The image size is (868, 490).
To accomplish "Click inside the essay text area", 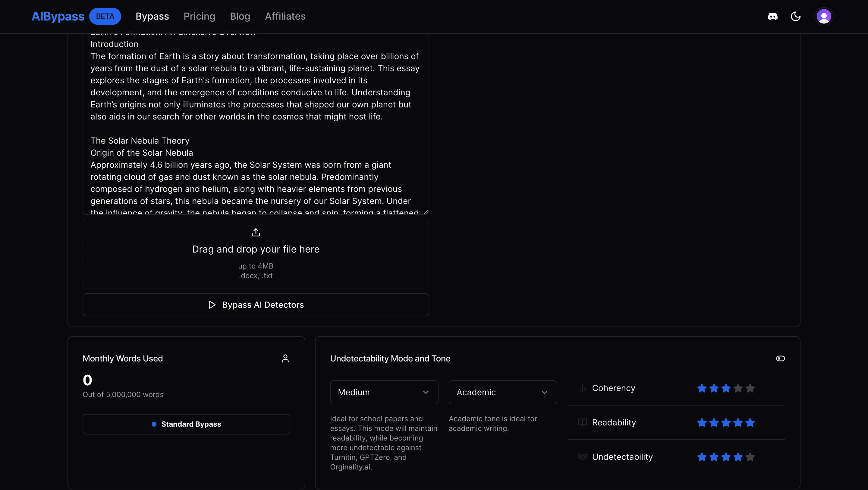I will tap(255, 128).
